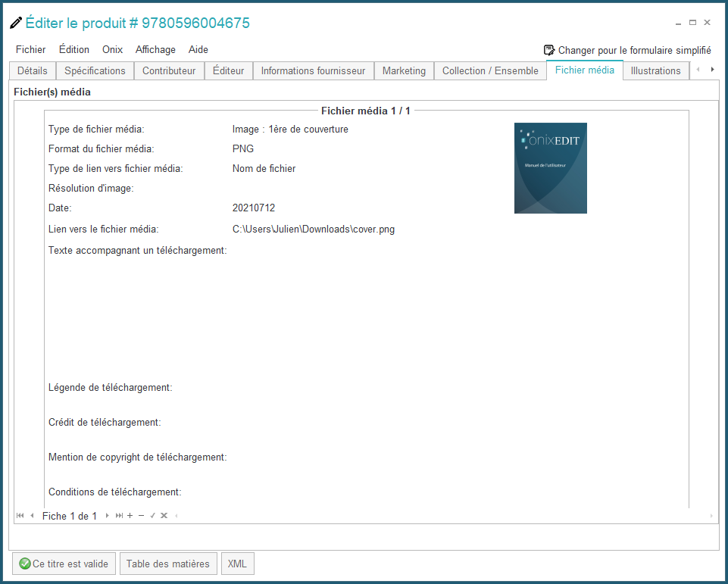Click the date value 20210712
728x584 pixels.
point(254,208)
